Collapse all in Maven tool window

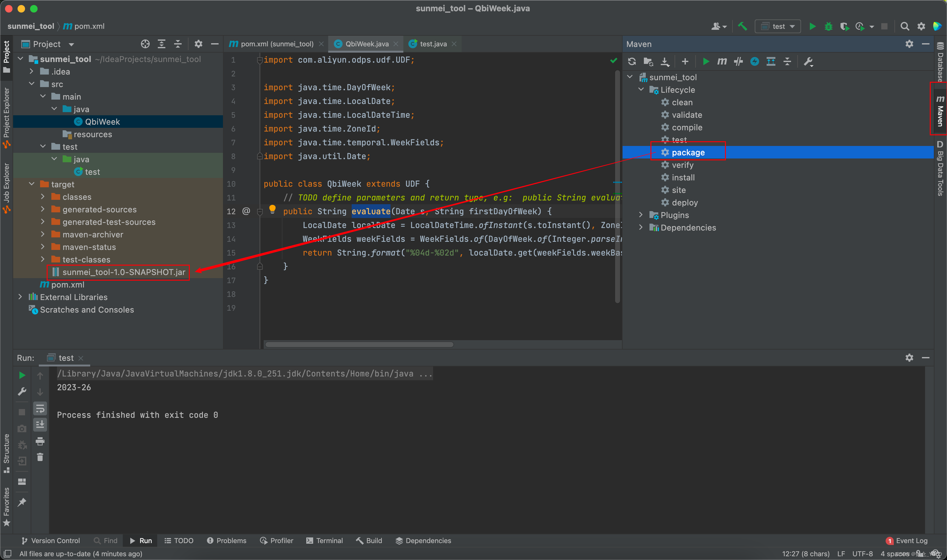coord(787,61)
